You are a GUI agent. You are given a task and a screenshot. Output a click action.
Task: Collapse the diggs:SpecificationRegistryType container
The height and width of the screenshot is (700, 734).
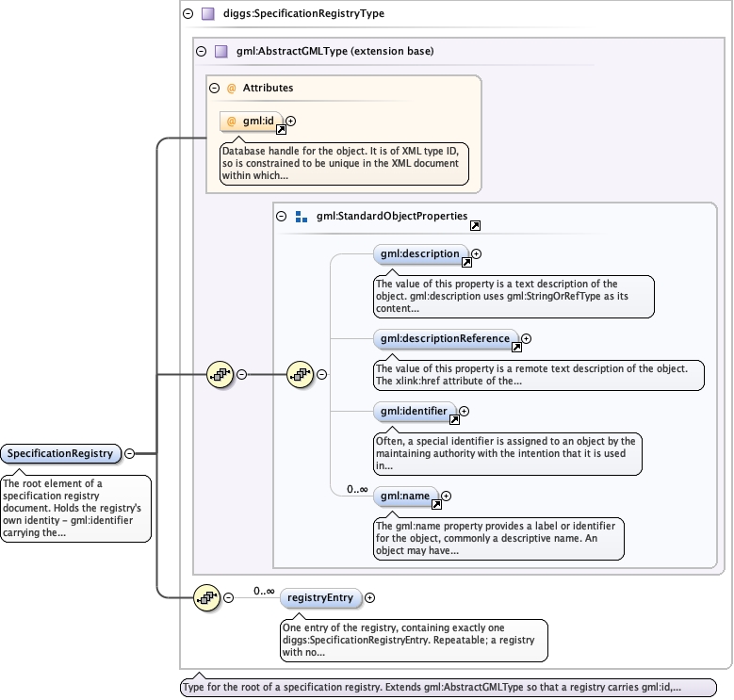click(x=188, y=13)
